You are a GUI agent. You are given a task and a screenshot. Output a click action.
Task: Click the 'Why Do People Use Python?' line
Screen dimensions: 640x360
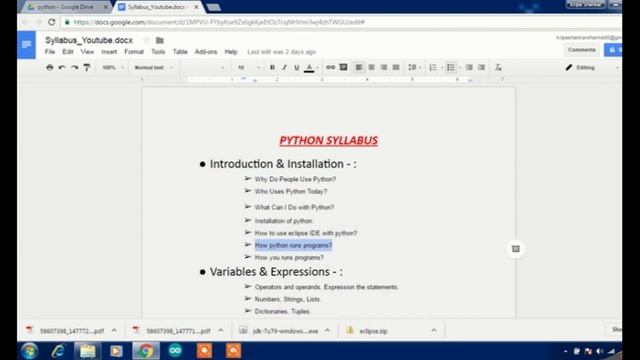[x=295, y=179]
